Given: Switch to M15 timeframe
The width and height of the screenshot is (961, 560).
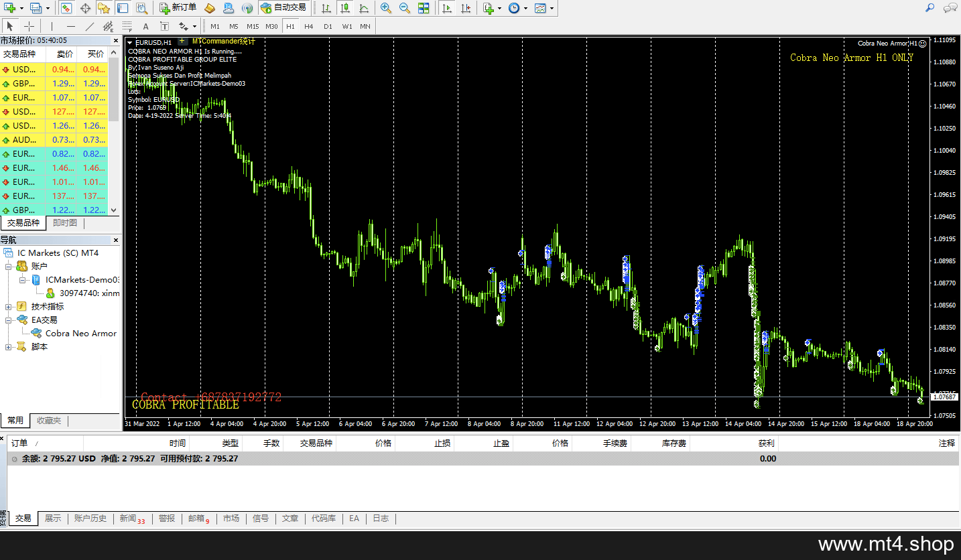Looking at the screenshot, I should [x=252, y=26].
